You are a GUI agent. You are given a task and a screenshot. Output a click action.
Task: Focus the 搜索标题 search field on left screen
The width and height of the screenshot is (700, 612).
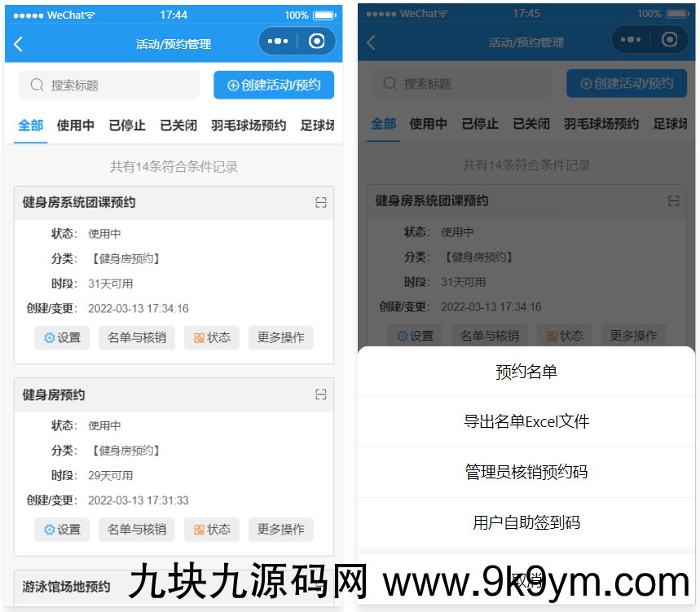[109, 85]
